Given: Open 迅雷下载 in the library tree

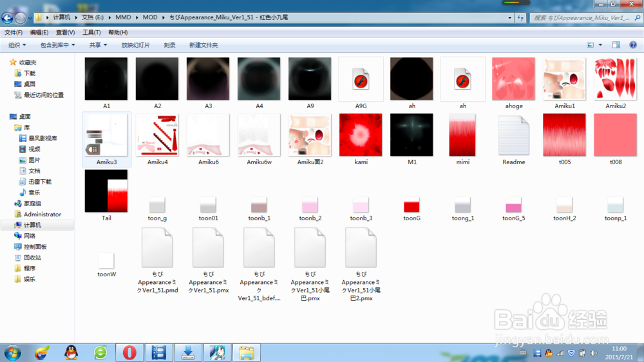Looking at the screenshot, I should (x=40, y=182).
